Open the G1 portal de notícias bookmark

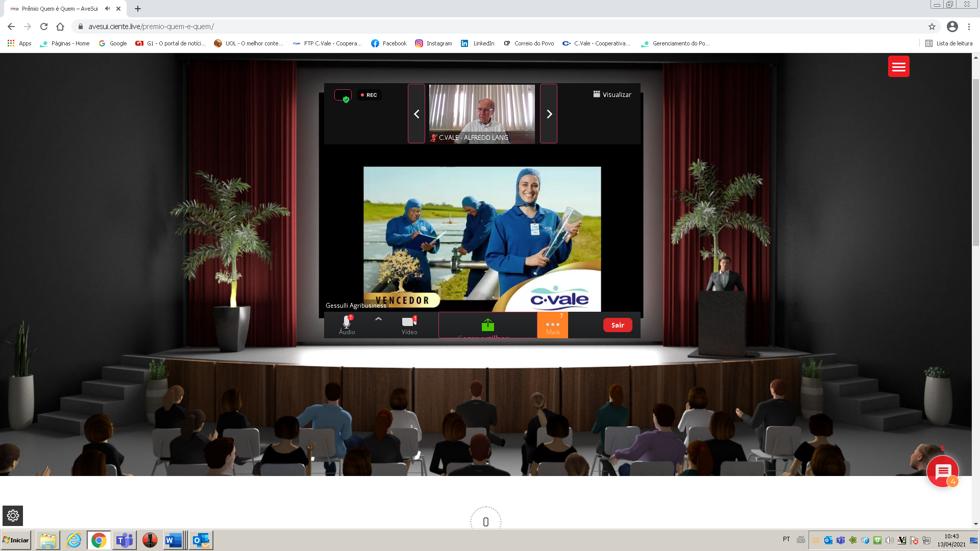tap(170, 43)
